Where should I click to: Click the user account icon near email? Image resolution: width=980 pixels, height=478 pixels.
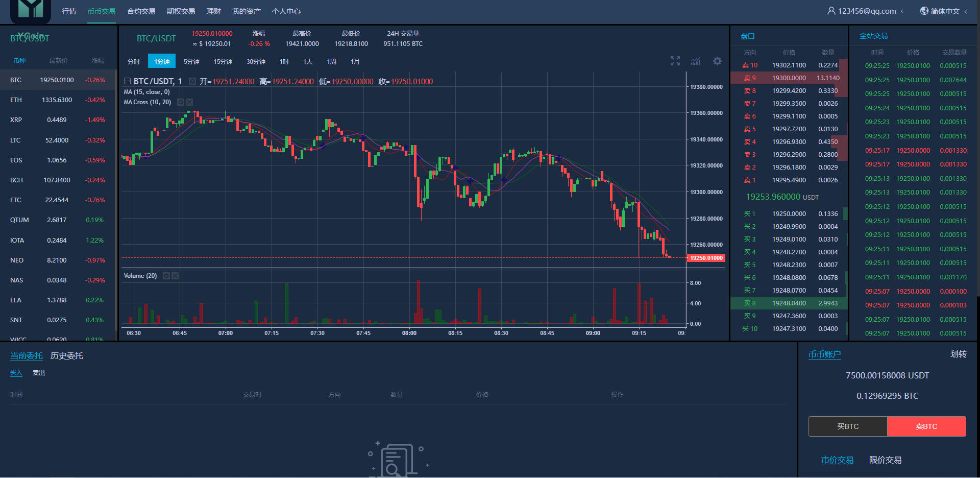831,11
